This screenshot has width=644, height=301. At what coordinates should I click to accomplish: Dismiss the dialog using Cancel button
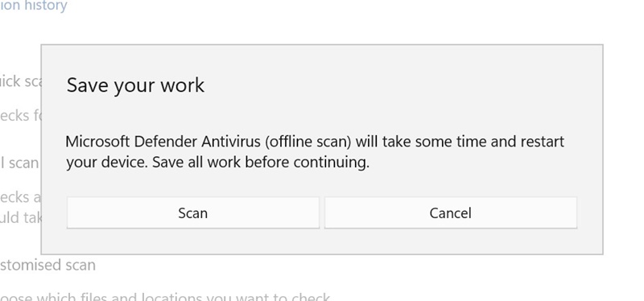click(x=451, y=212)
